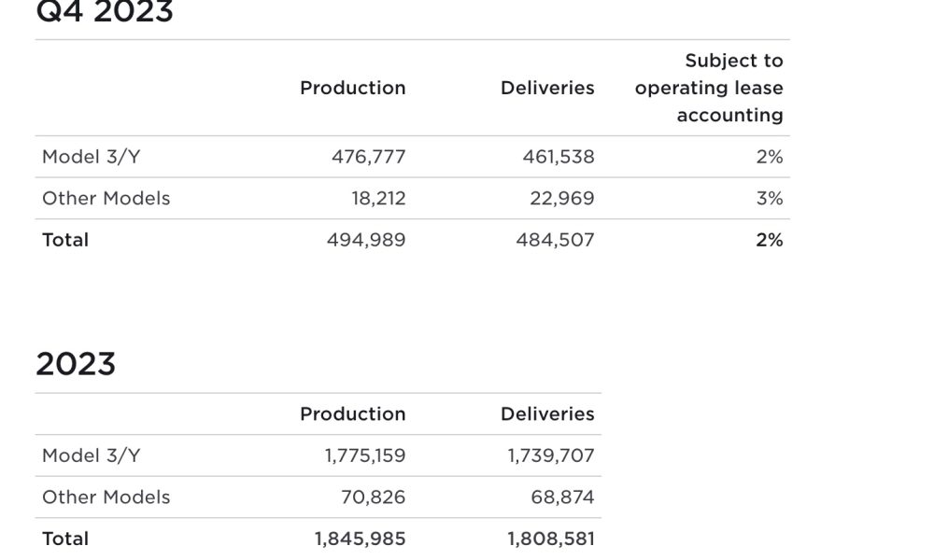This screenshot has width=934, height=560.
Task: Select "Model 3/Y" row label in the 2023 table
Action: [x=92, y=455]
